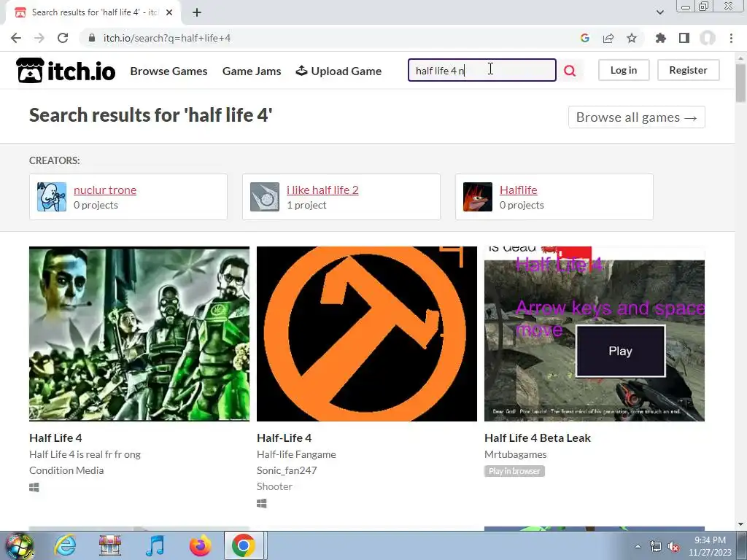Open 'Half Life 4' game title link
Screen dimensions: 747x560
pos(55,437)
